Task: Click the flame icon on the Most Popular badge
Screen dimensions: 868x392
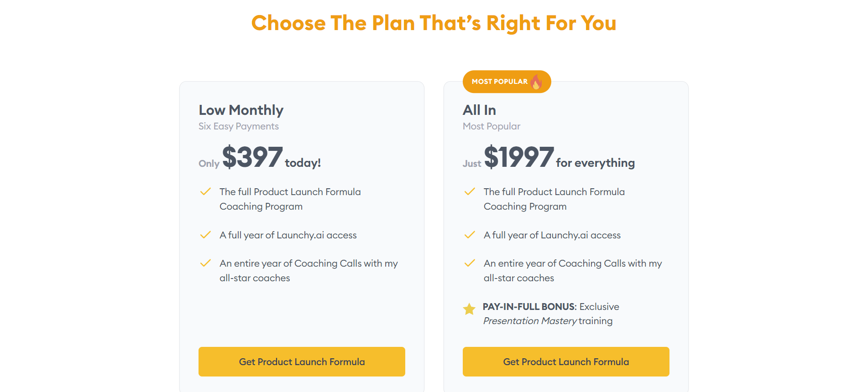Action: pyautogui.click(x=536, y=82)
